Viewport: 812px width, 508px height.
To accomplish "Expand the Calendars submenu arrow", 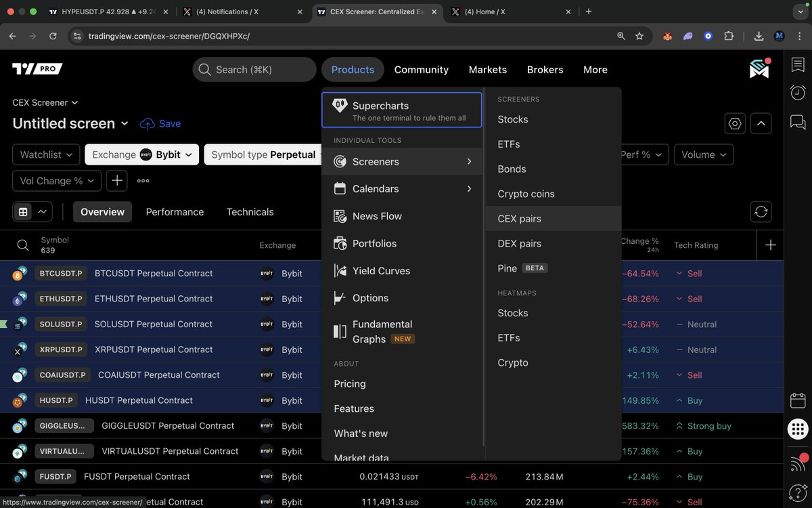I will coord(469,189).
